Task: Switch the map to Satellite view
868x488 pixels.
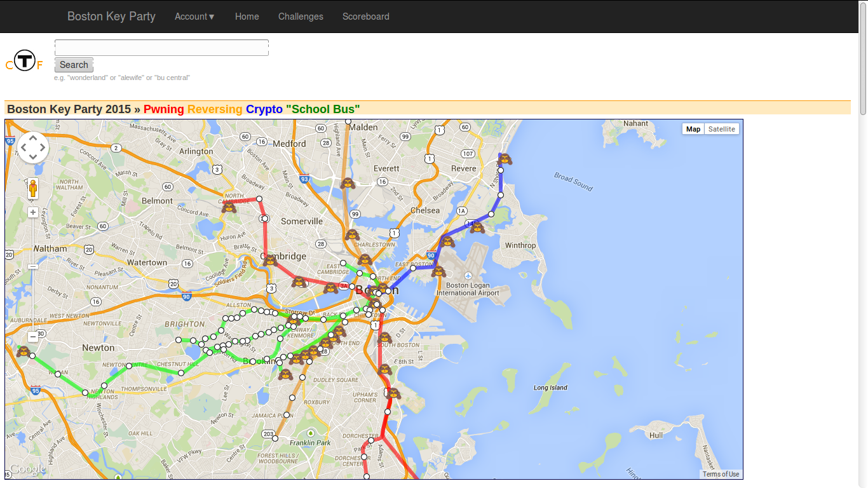Action: (x=722, y=129)
